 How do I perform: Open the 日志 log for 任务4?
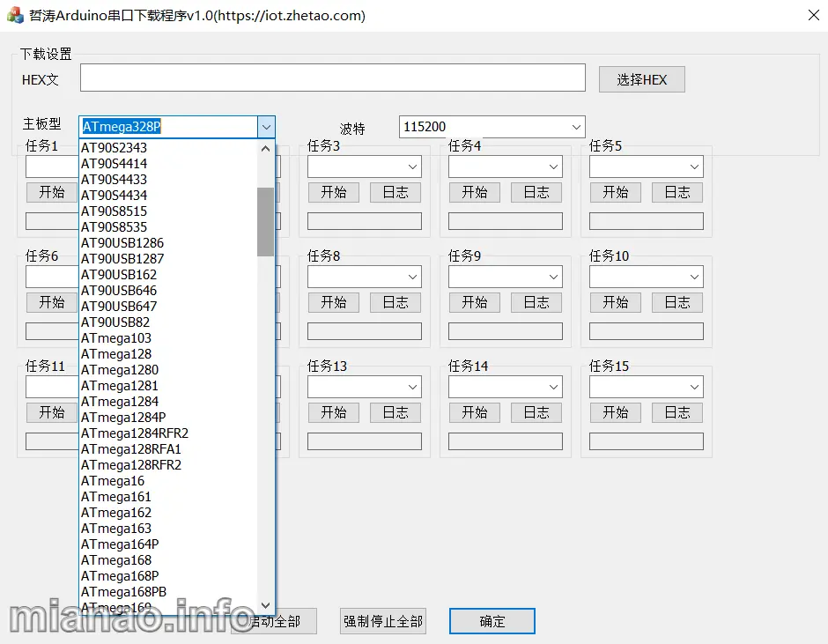[x=536, y=192]
